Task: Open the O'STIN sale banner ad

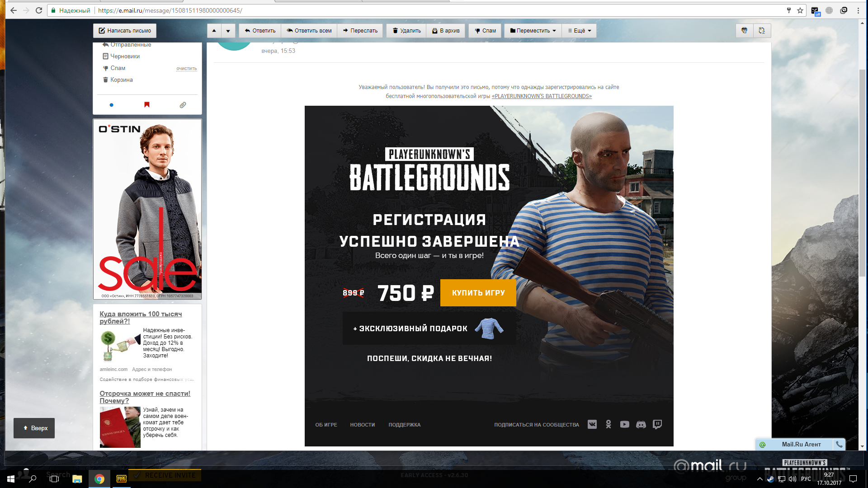Action: click(x=147, y=209)
